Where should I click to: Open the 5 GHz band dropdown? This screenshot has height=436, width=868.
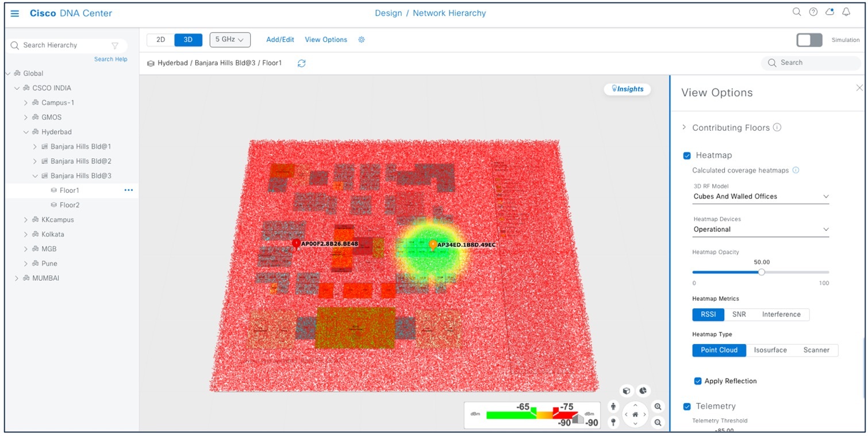(230, 39)
